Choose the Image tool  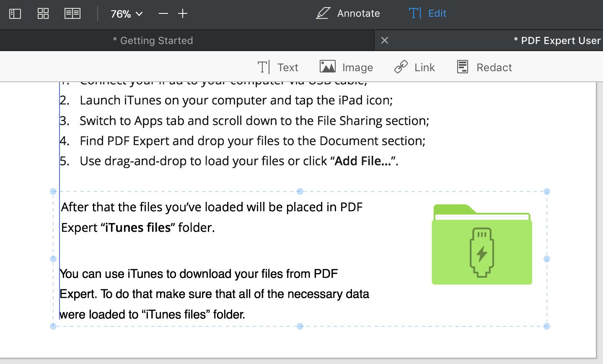[346, 67]
